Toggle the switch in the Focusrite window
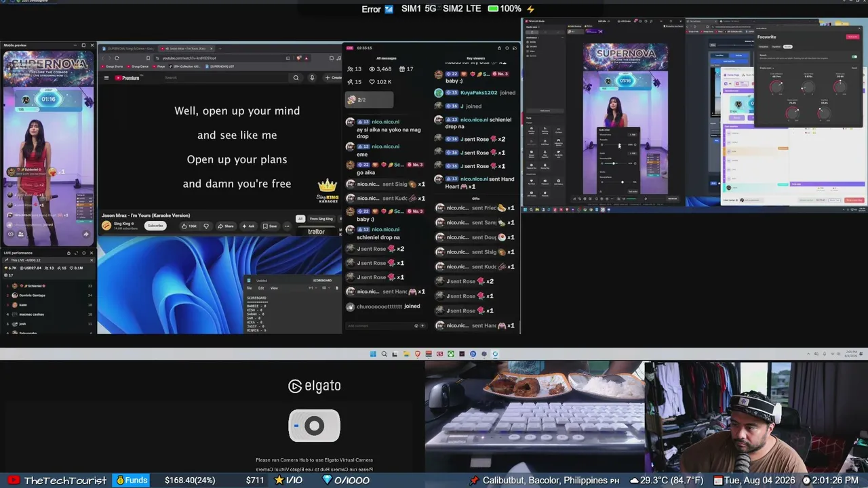This screenshot has width=868, height=488. tap(854, 57)
